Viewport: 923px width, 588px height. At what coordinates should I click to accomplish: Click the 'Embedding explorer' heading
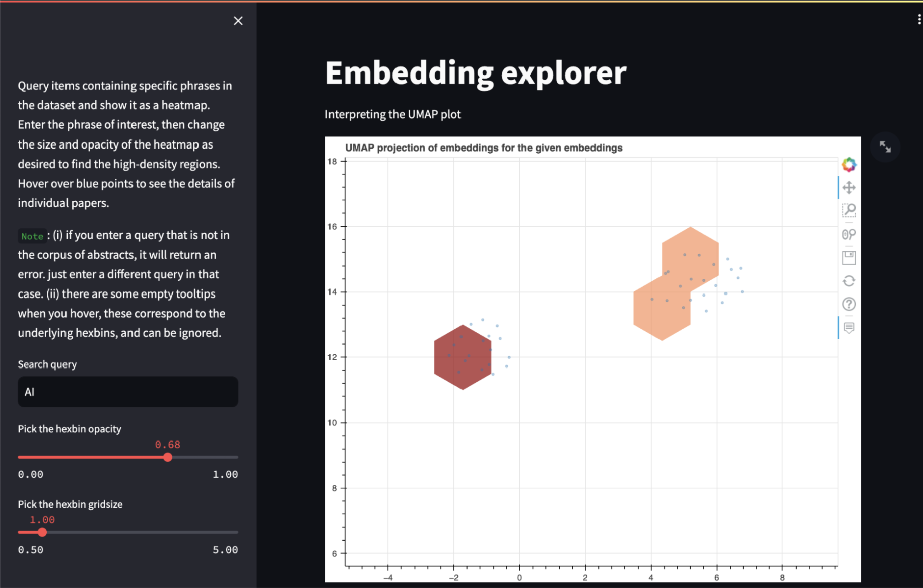tap(476, 73)
